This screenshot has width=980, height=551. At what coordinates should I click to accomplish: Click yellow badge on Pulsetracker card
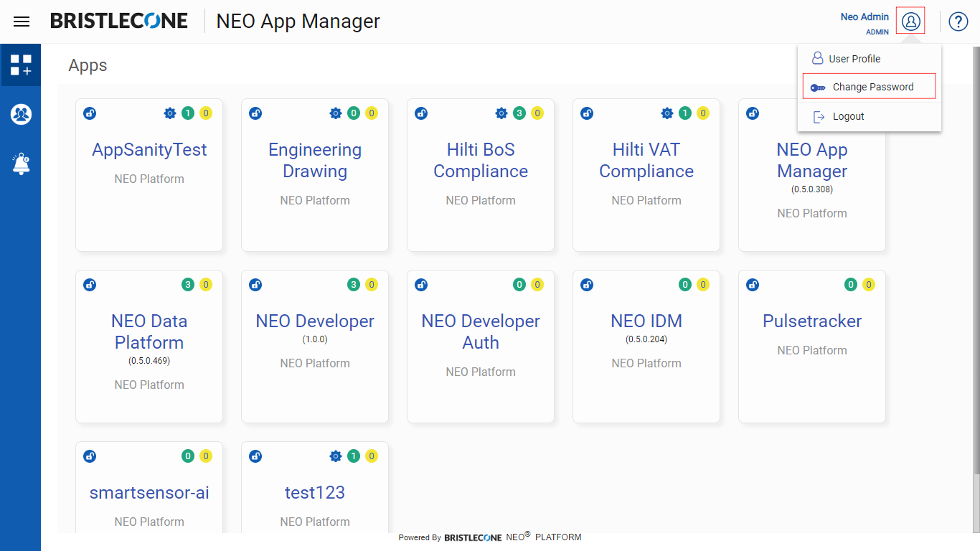click(869, 285)
